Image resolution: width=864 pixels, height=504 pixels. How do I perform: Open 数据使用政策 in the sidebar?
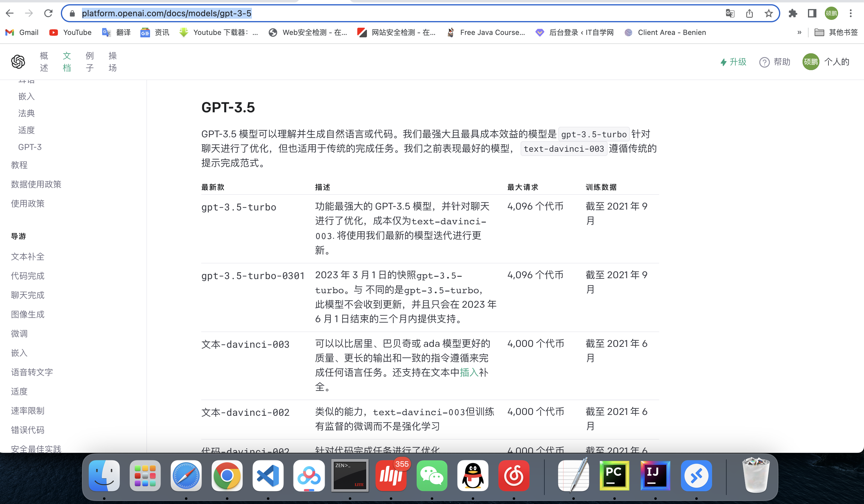tap(36, 184)
